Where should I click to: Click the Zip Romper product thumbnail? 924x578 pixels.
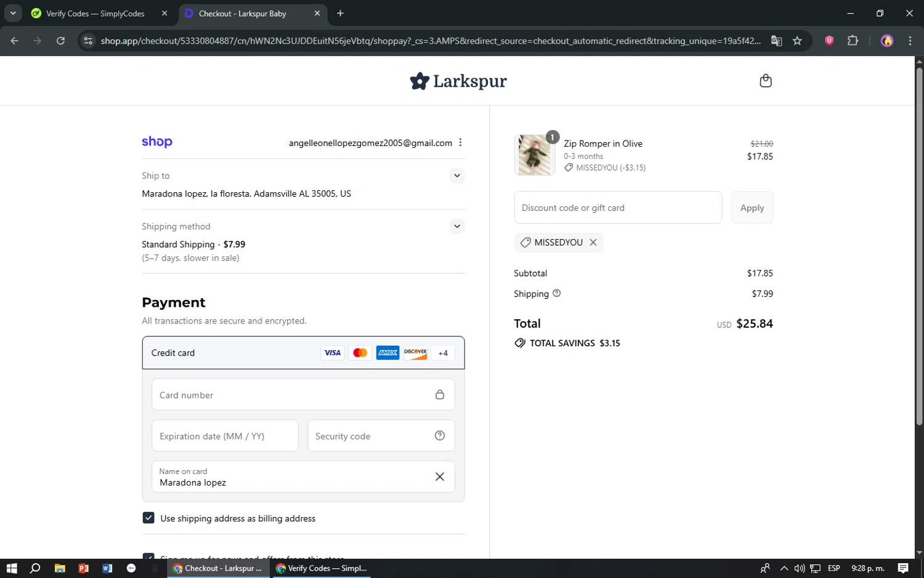pos(534,155)
